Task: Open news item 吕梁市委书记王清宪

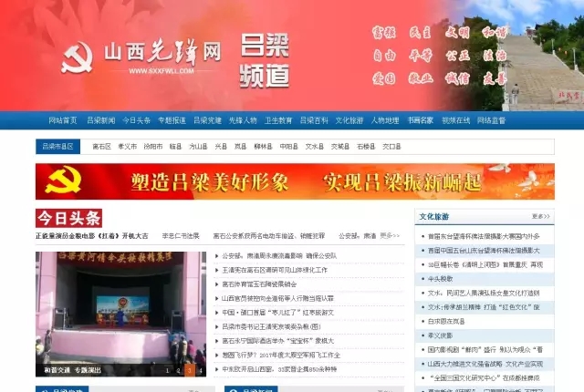Action: point(271,326)
